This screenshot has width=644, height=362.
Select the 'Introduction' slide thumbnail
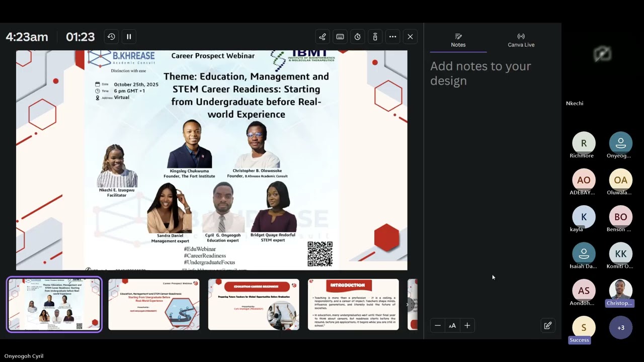[x=353, y=305]
